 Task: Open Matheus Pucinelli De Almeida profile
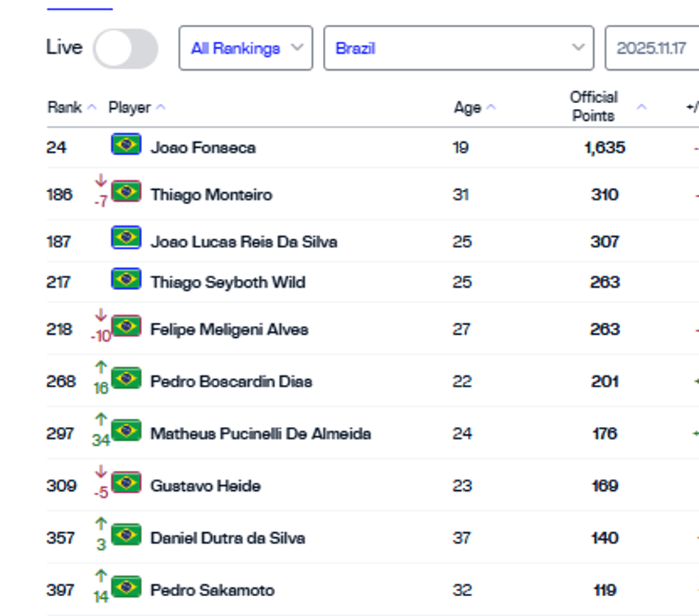pyautogui.click(x=260, y=433)
